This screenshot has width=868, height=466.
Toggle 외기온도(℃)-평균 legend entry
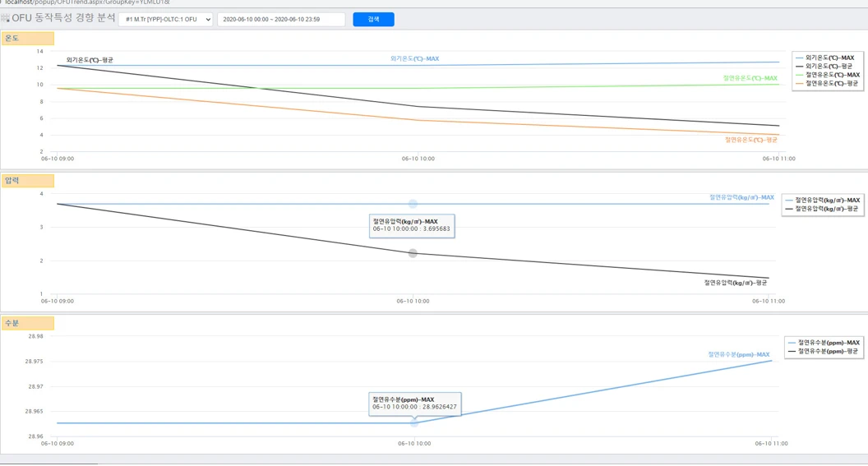tap(824, 66)
